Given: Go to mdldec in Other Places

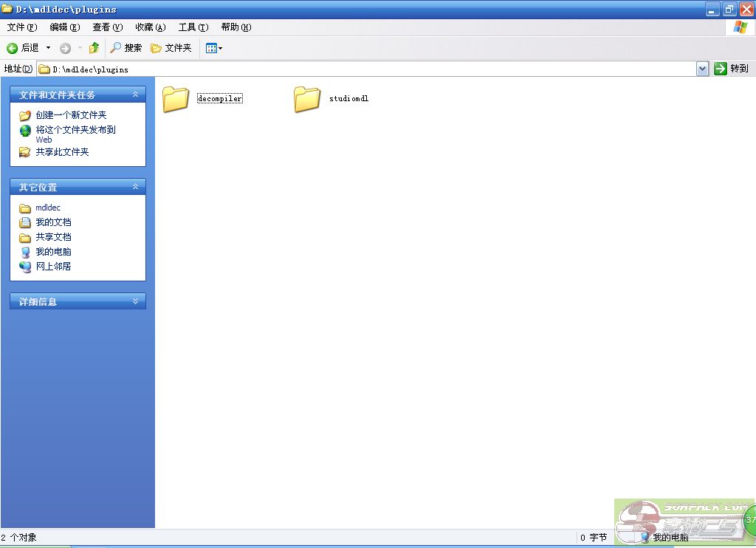Looking at the screenshot, I should (x=48, y=208).
